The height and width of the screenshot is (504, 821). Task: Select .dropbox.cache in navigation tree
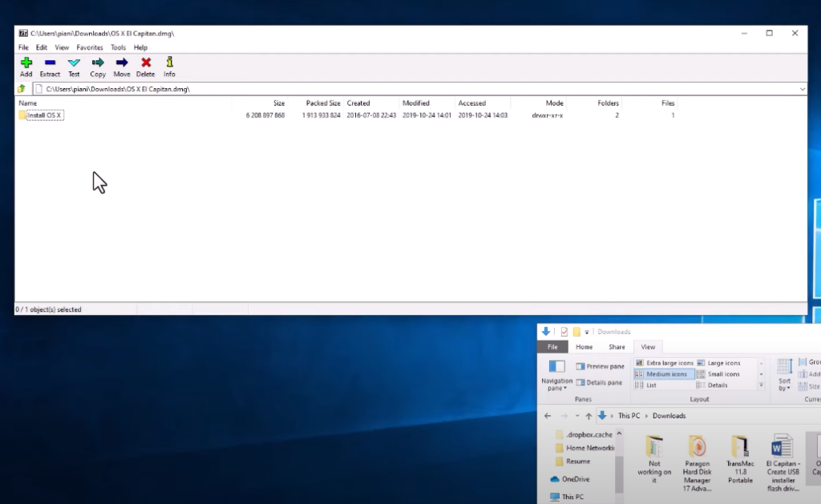(x=584, y=434)
